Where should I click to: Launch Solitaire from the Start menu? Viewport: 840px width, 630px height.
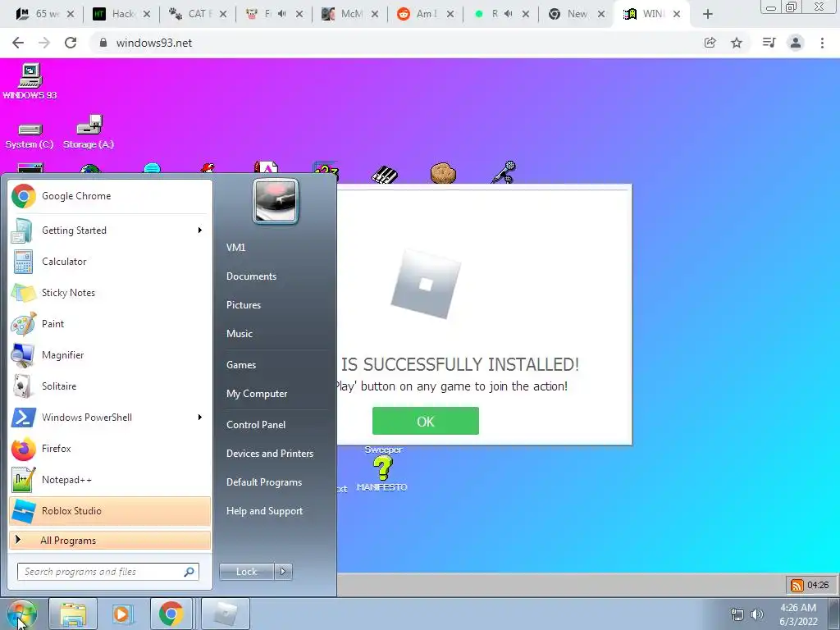pyautogui.click(x=110, y=386)
